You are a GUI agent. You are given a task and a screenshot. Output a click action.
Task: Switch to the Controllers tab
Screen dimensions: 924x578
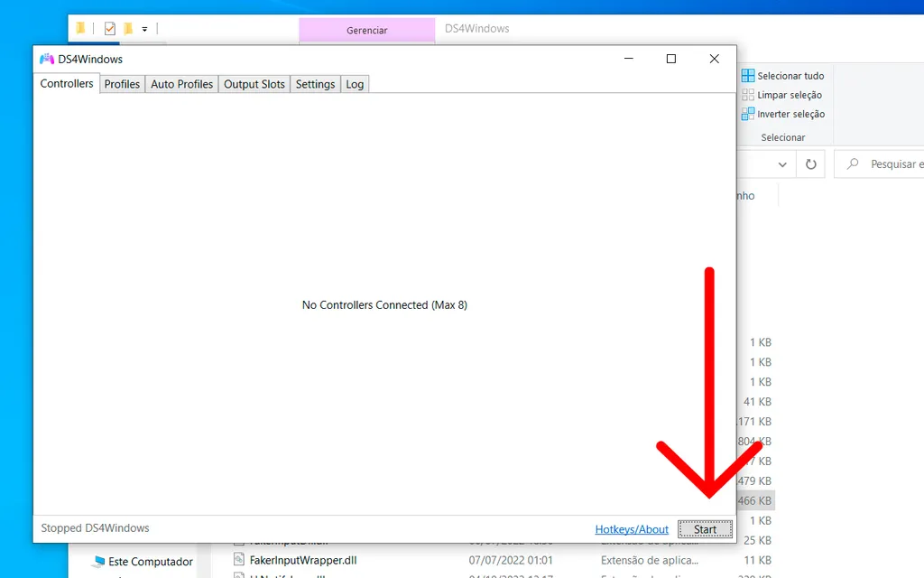(x=67, y=84)
